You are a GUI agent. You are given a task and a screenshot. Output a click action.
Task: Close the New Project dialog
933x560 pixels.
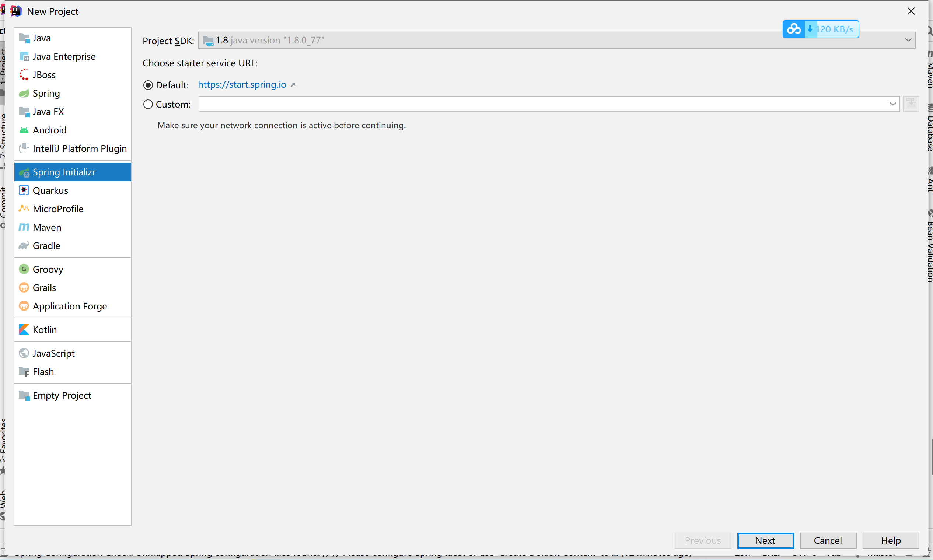911,11
